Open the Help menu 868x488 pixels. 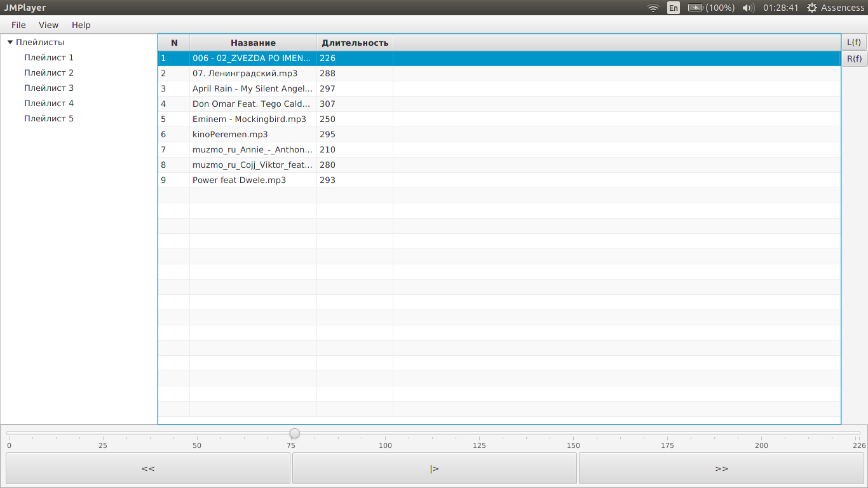coord(81,25)
